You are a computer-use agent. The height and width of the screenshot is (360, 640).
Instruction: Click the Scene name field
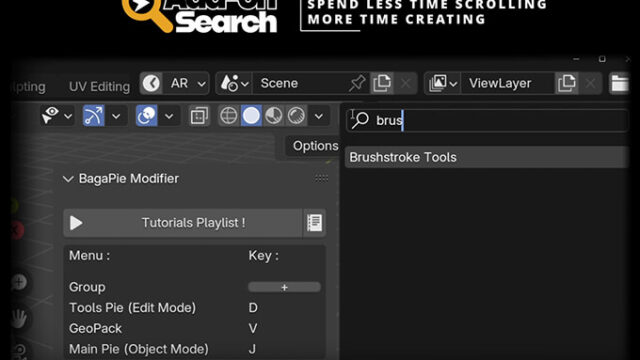(x=302, y=83)
